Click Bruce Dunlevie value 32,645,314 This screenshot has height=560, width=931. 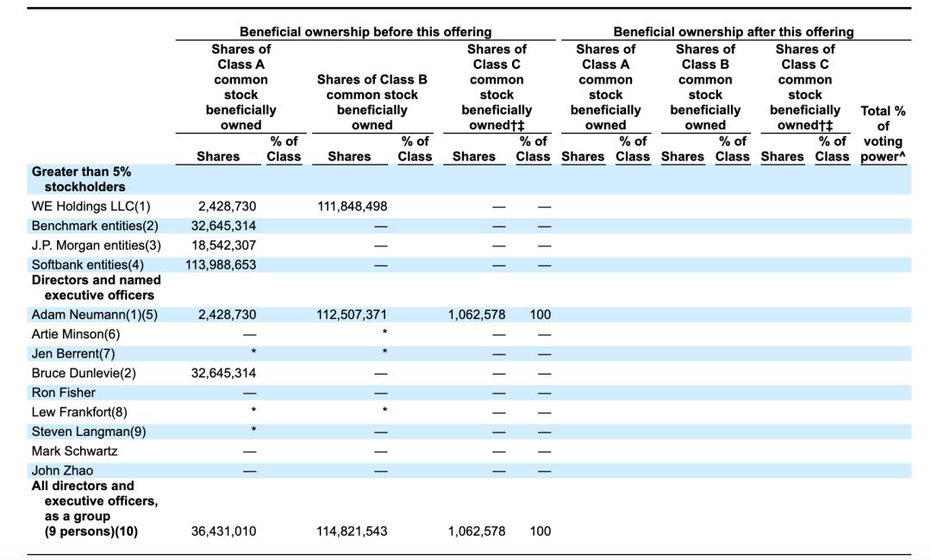pyautogui.click(x=224, y=374)
